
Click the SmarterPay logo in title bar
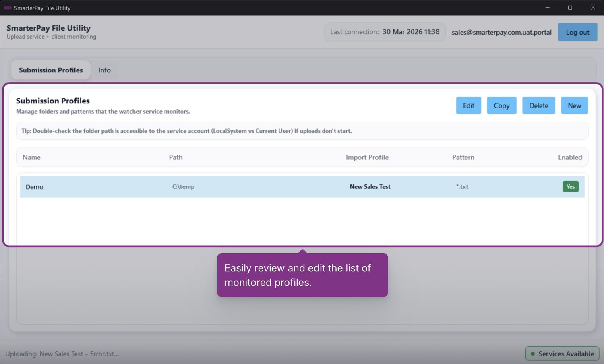[7, 8]
